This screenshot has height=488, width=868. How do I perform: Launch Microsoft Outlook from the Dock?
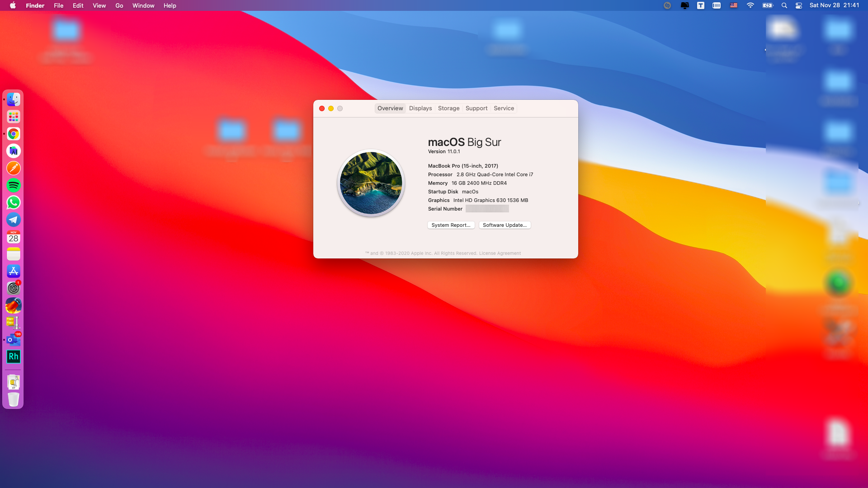pos(14,339)
